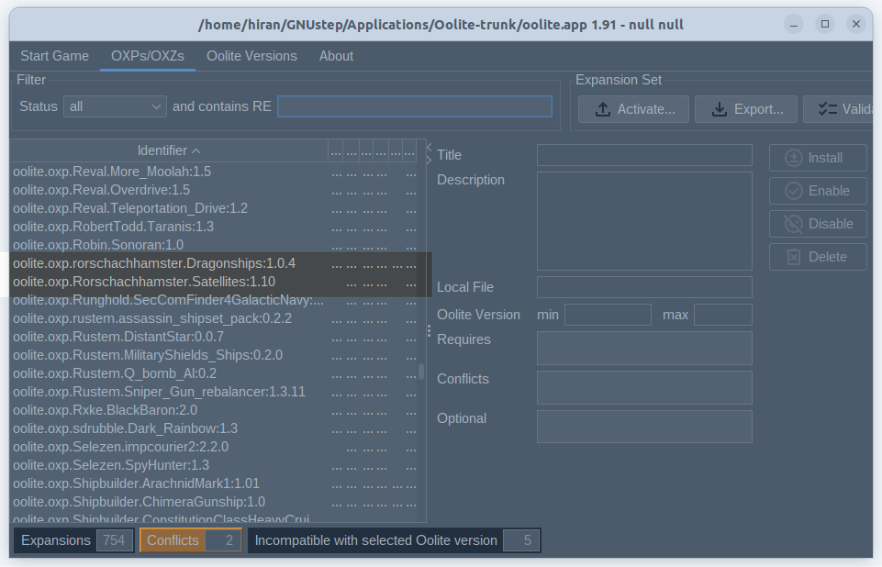
Task: Select oolite.oxp.Shipbuilder.ChimeraGunship:1.0 row
Action: pos(214,502)
